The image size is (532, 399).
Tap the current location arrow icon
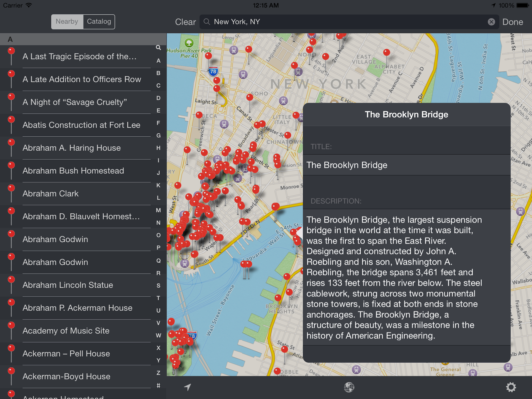[187, 387]
